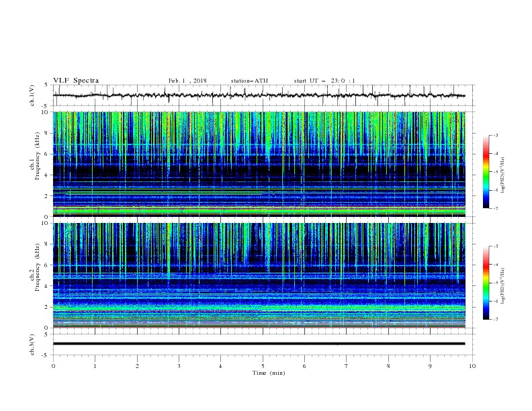Click inside the ch.2 spectrogram panel

[259, 275]
